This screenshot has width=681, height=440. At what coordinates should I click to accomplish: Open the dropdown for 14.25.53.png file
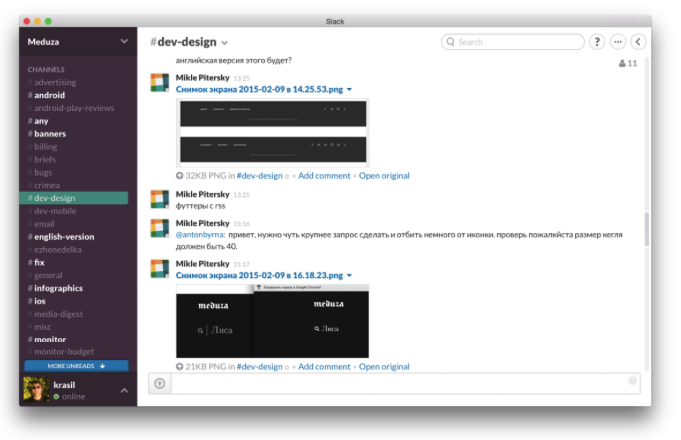(350, 89)
